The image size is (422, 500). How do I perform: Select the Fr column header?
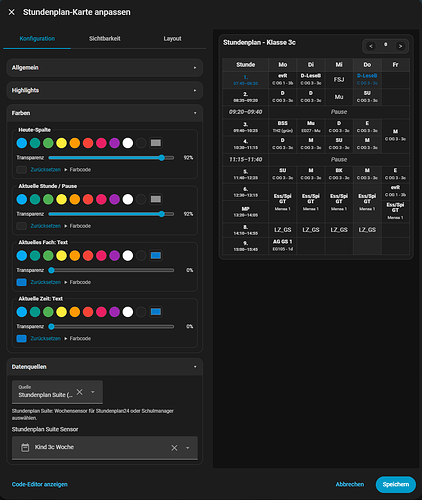395,65
